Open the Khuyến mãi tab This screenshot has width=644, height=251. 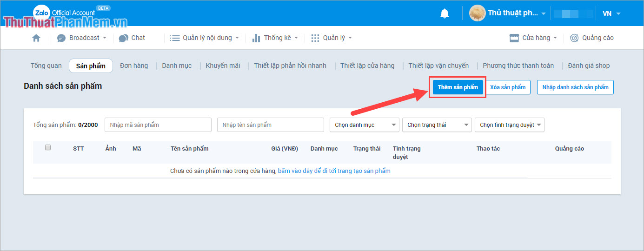(x=223, y=66)
